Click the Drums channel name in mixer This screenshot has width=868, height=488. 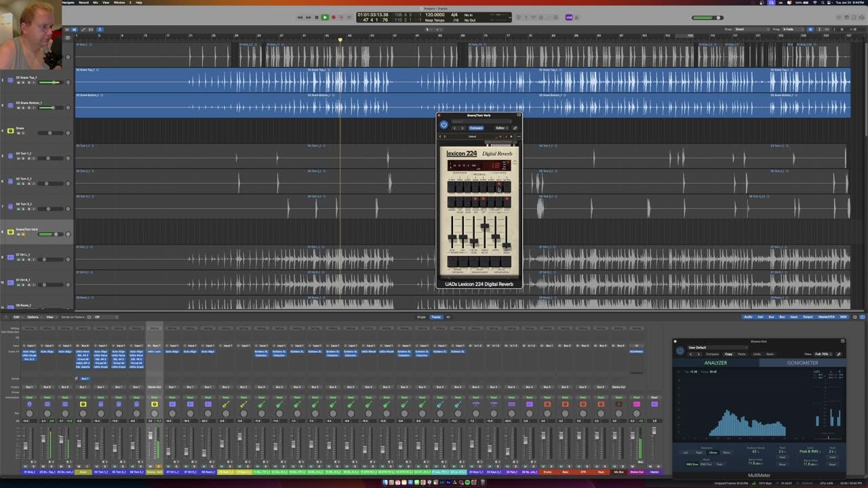[x=547, y=472]
